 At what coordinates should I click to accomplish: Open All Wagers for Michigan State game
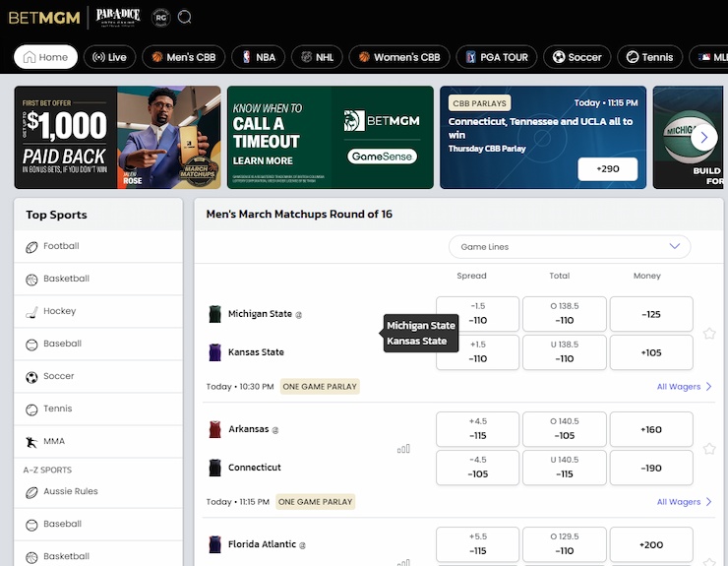(684, 387)
